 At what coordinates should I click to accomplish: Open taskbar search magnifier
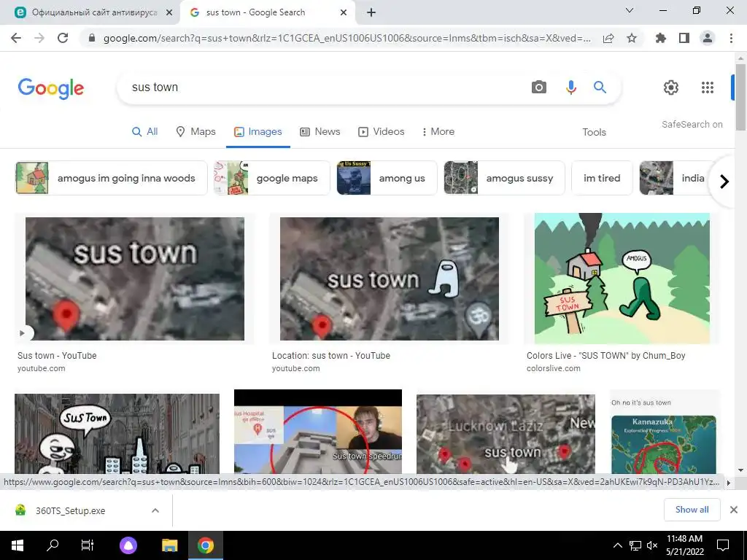53,545
